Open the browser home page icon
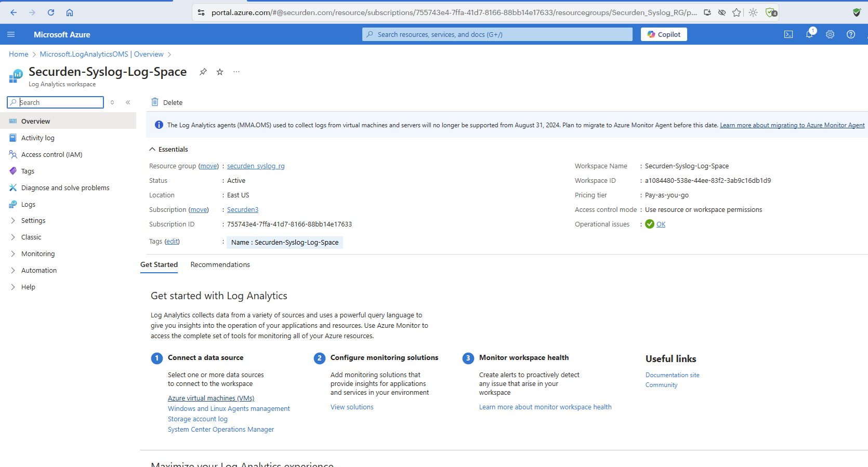Viewport: 868px width, 467px height. pyautogui.click(x=70, y=12)
